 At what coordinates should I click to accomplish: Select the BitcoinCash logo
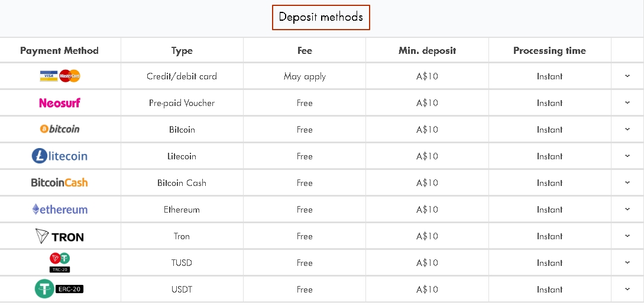[x=60, y=182]
